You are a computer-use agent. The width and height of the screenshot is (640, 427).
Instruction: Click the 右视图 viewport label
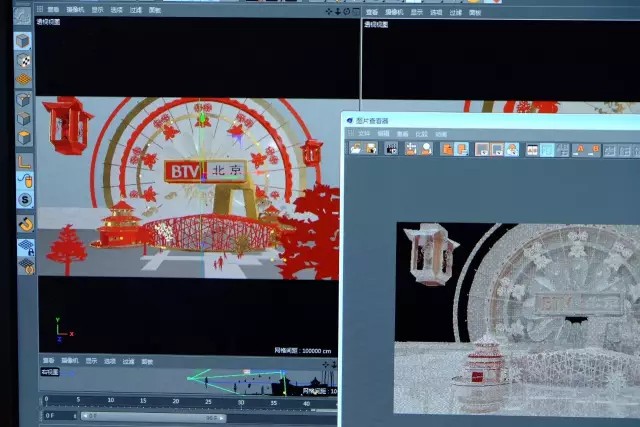pos(50,372)
